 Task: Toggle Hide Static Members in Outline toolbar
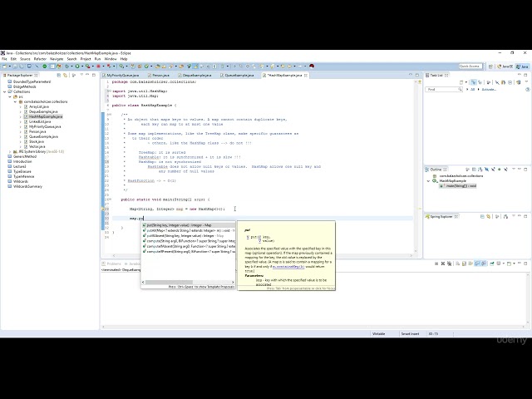(493, 170)
